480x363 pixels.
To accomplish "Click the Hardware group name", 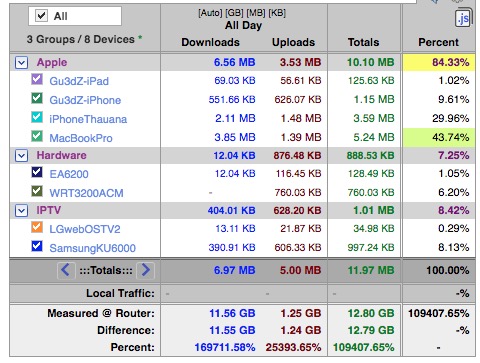I will click(61, 155).
